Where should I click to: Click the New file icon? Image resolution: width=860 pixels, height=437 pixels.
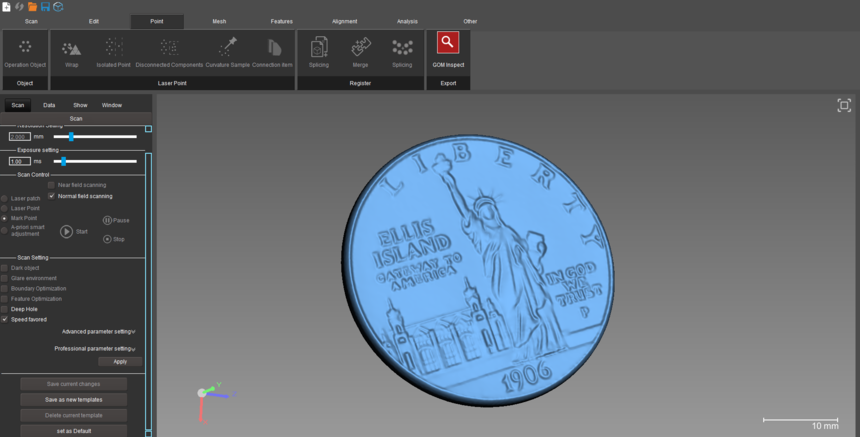point(6,7)
